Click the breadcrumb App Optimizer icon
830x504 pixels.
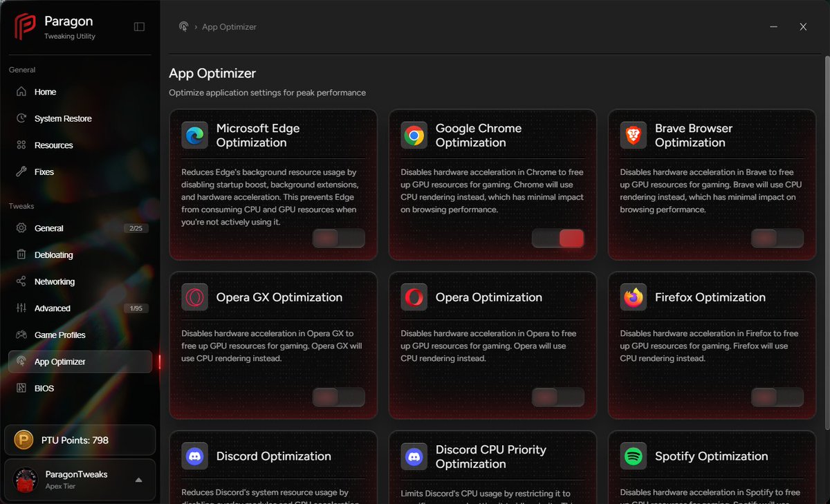click(183, 27)
